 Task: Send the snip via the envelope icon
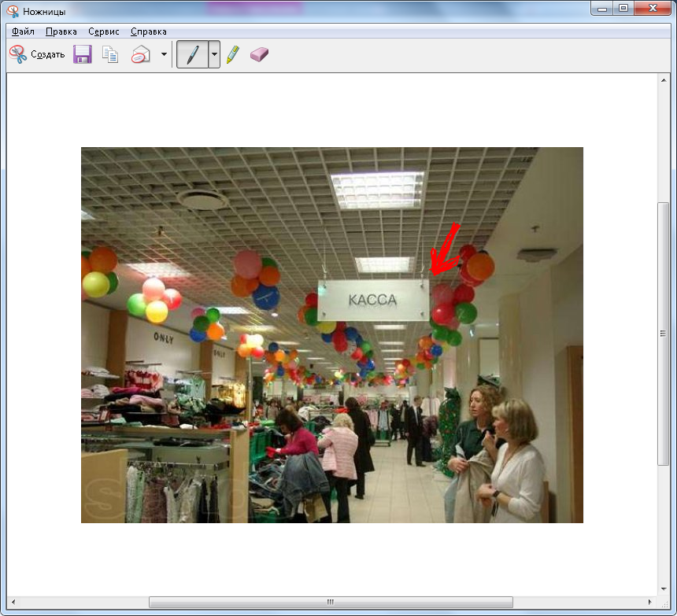tap(140, 54)
